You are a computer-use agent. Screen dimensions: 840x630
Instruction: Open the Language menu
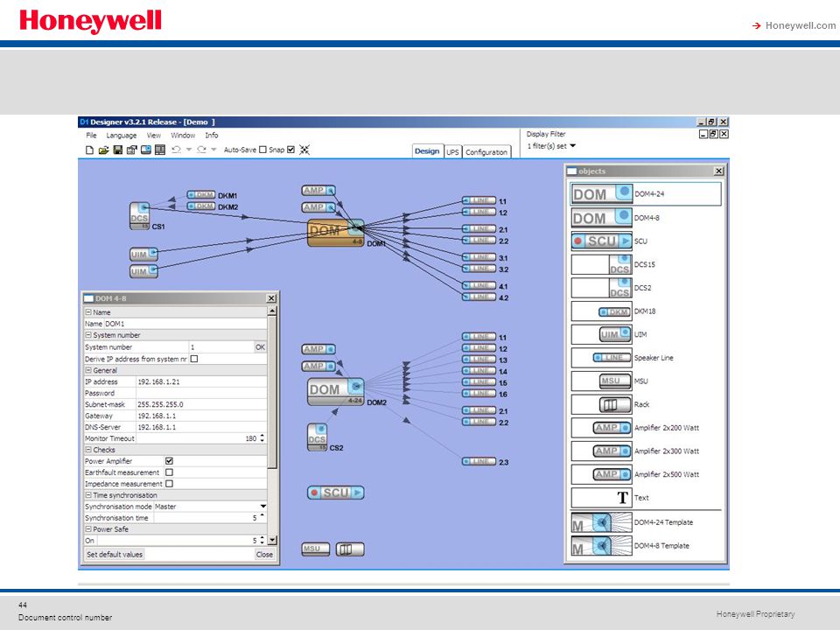click(x=121, y=136)
